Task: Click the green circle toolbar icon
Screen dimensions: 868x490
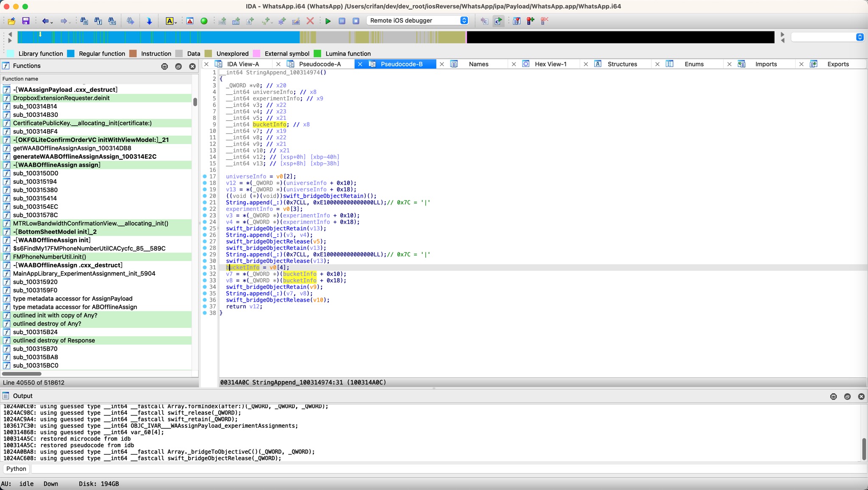Action: [x=204, y=21]
